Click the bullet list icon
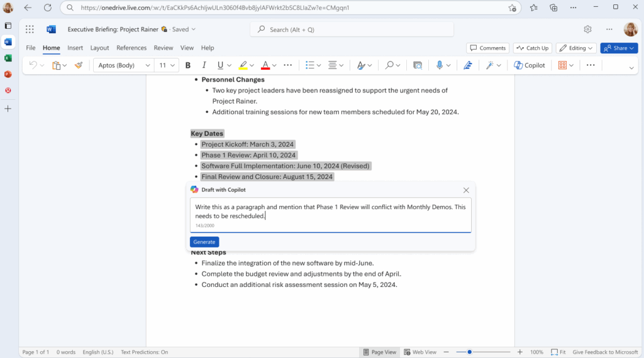Viewport: 644px width, 358px height. 309,65
